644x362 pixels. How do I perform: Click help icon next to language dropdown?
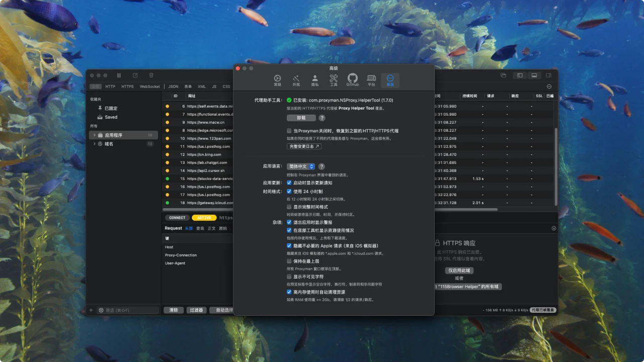coord(321,166)
